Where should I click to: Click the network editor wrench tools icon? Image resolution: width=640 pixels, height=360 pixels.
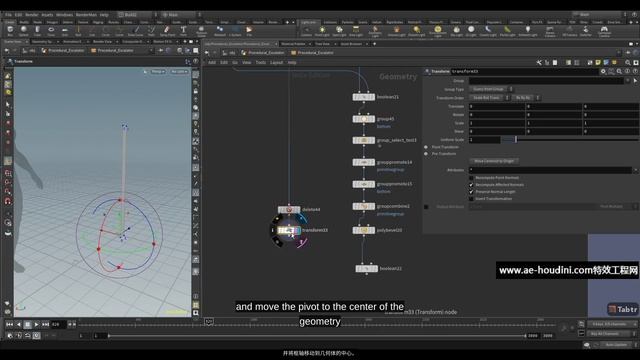point(539,62)
